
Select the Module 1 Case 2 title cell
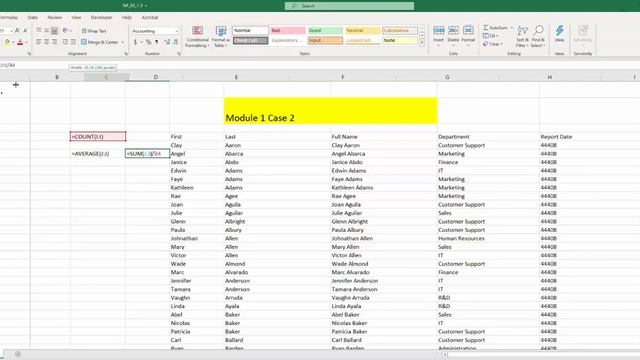[x=330, y=110]
